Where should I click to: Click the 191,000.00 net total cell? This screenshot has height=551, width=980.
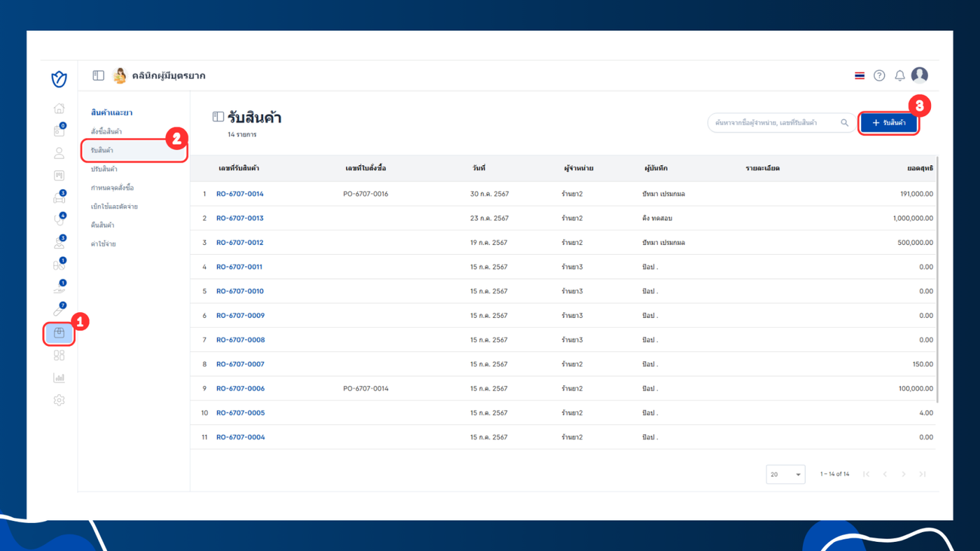point(916,194)
